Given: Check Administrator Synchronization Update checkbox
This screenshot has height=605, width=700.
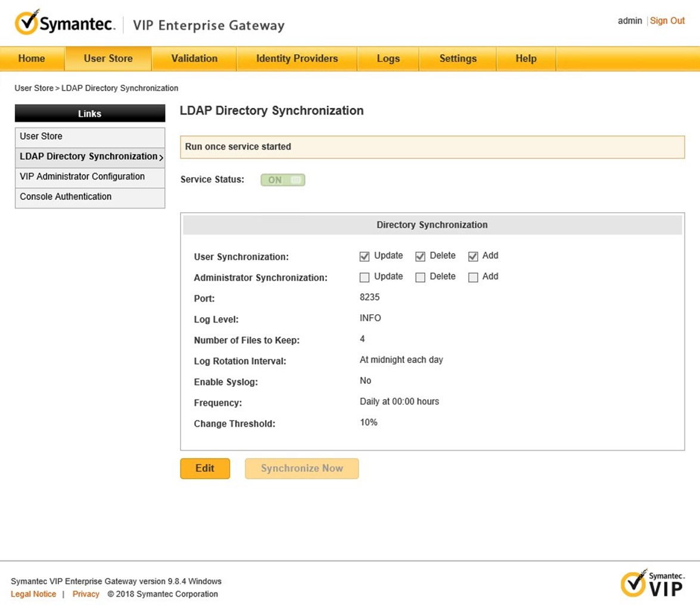Looking at the screenshot, I should pyautogui.click(x=364, y=277).
